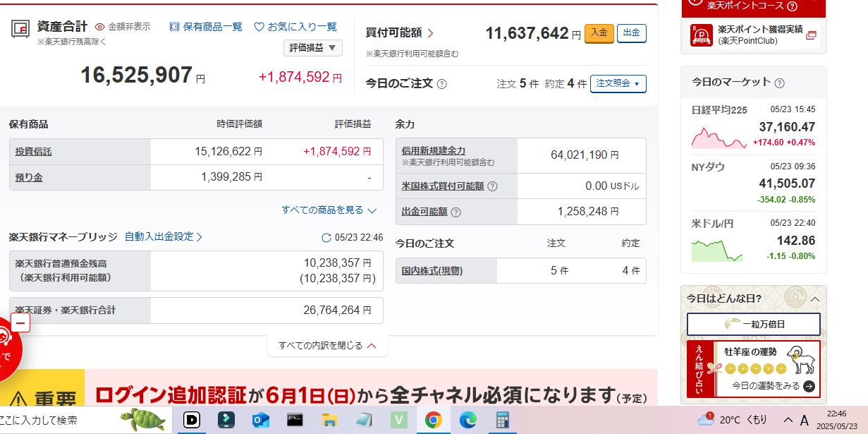
Task: Open 自動入出金設定 link
Action: [164, 237]
